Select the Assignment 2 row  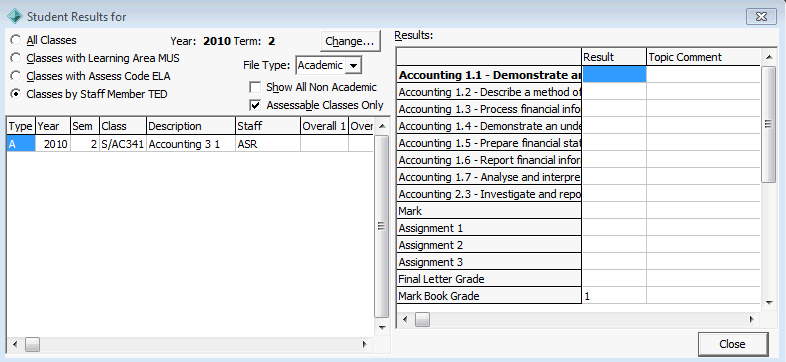[489, 245]
